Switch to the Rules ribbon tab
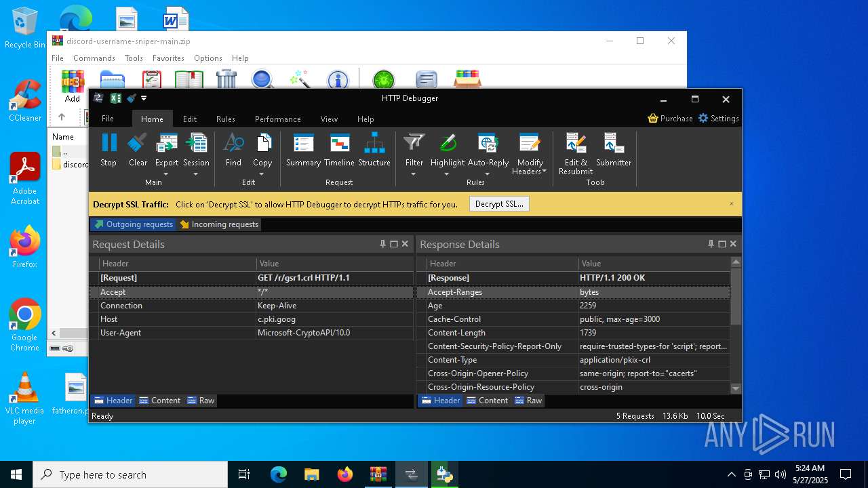The height and width of the screenshot is (488, 868). 226,119
